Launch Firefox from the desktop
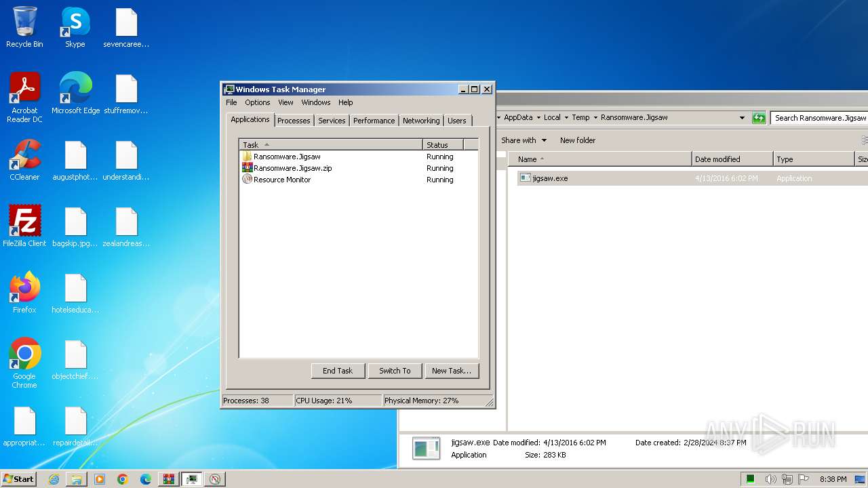This screenshot has height=488, width=868. [x=24, y=293]
